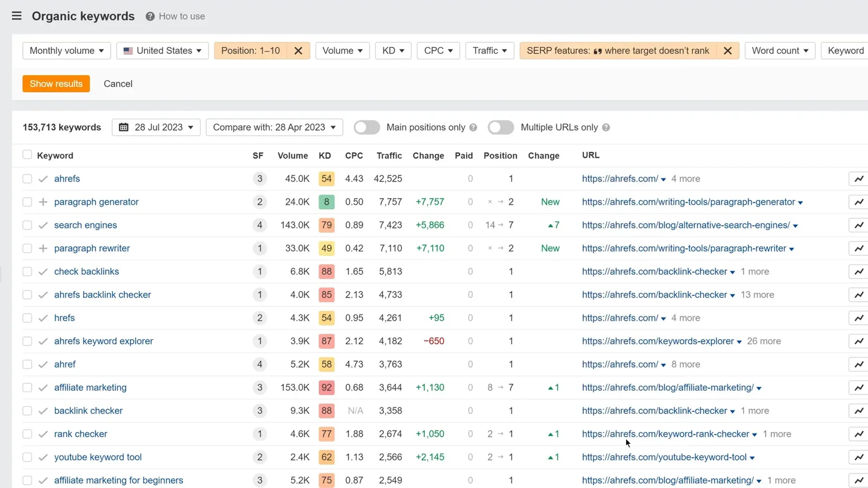Remove the SERP features filter

(x=727, y=50)
